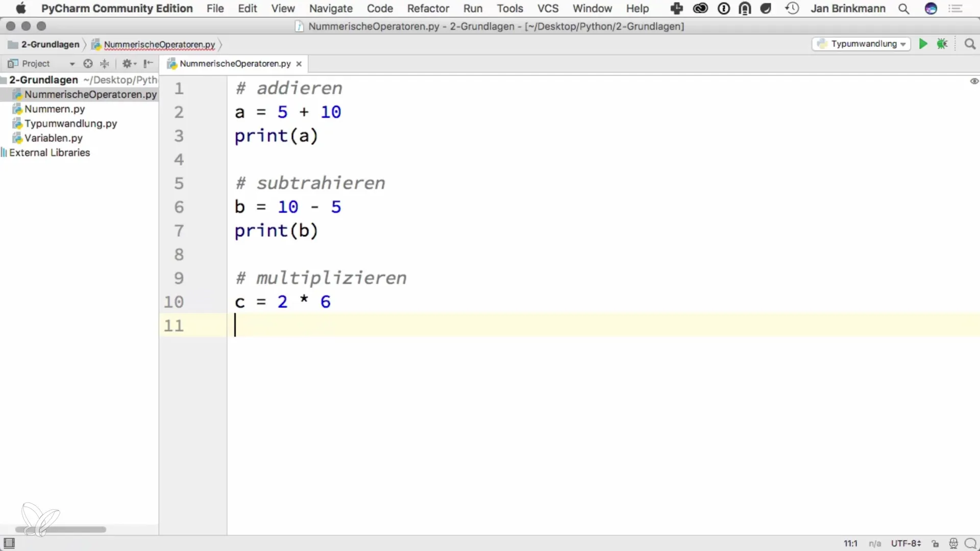This screenshot has height=551, width=980.
Task: Run the Typumwandlung configuration with the green arrow
Action: click(923, 44)
